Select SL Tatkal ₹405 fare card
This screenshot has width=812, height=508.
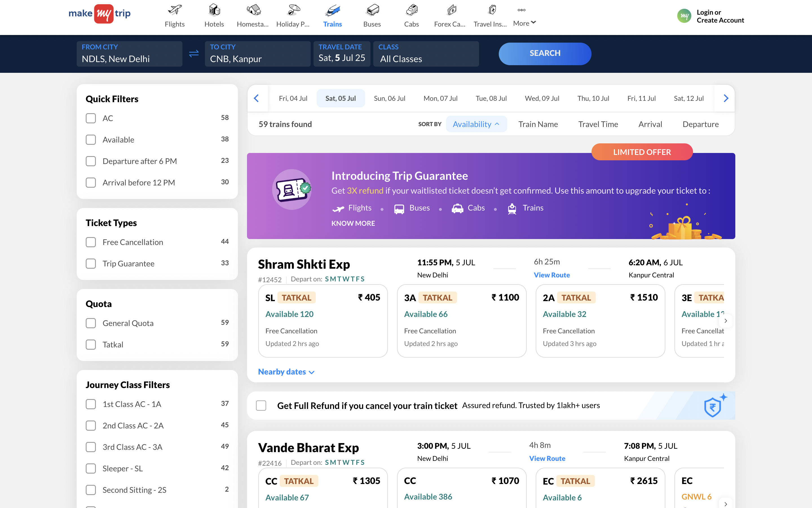[323, 321]
